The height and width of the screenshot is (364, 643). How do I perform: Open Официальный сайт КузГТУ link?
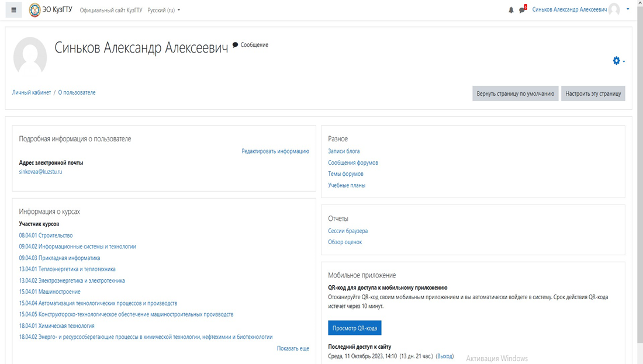[x=110, y=11]
